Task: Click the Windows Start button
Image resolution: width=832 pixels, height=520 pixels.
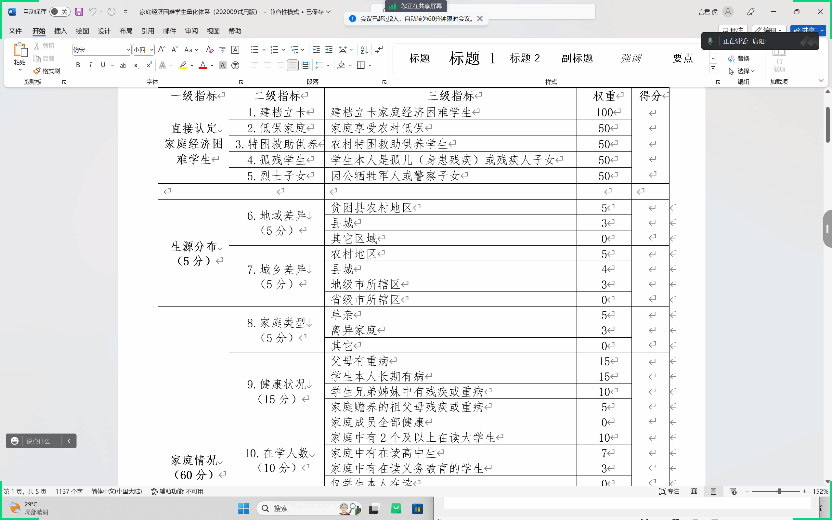Action: pyautogui.click(x=243, y=508)
